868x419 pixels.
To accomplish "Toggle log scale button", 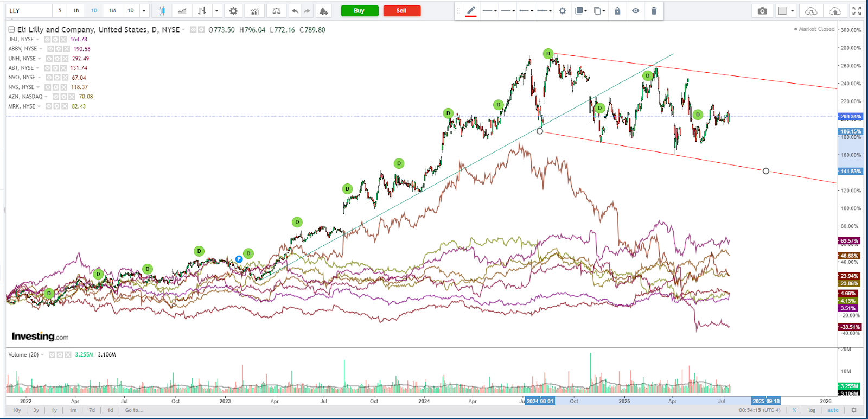I will (x=812, y=410).
